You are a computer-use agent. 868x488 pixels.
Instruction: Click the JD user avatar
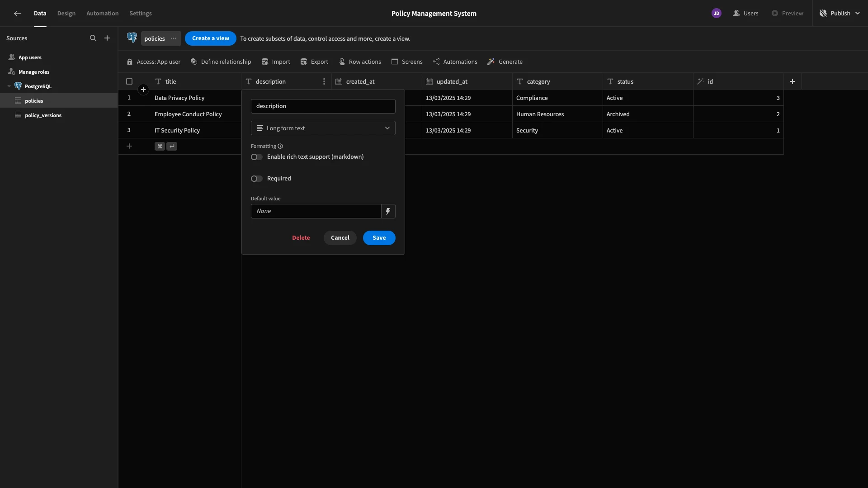click(x=717, y=14)
